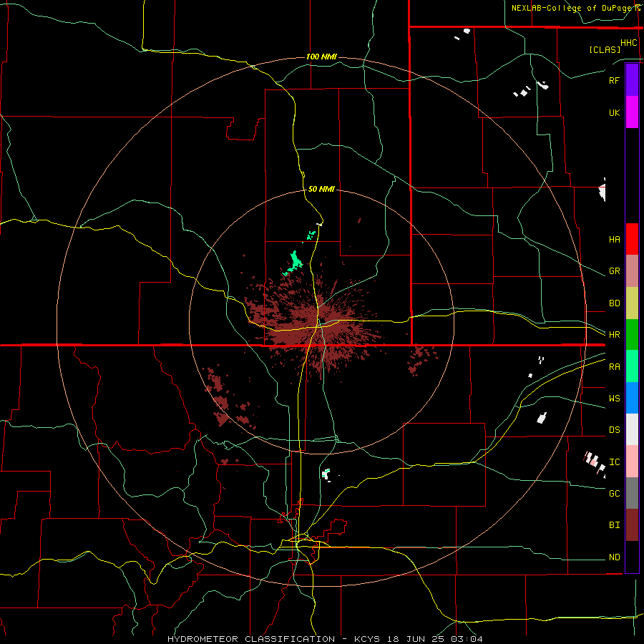
Task: Pick the RA aqua-green legend swatch
Action: [632, 366]
